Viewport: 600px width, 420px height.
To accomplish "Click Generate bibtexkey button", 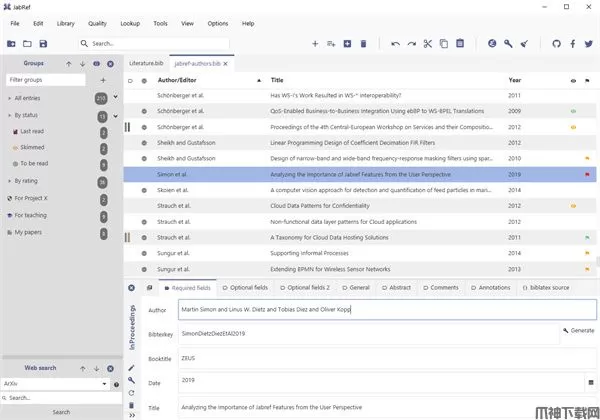I will click(x=579, y=330).
